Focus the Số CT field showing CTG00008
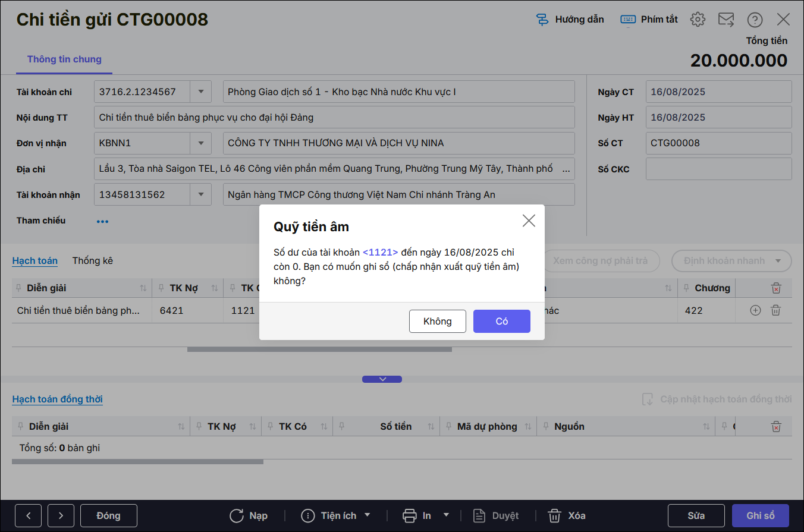This screenshot has width=804, height=532. coord(718,143)
